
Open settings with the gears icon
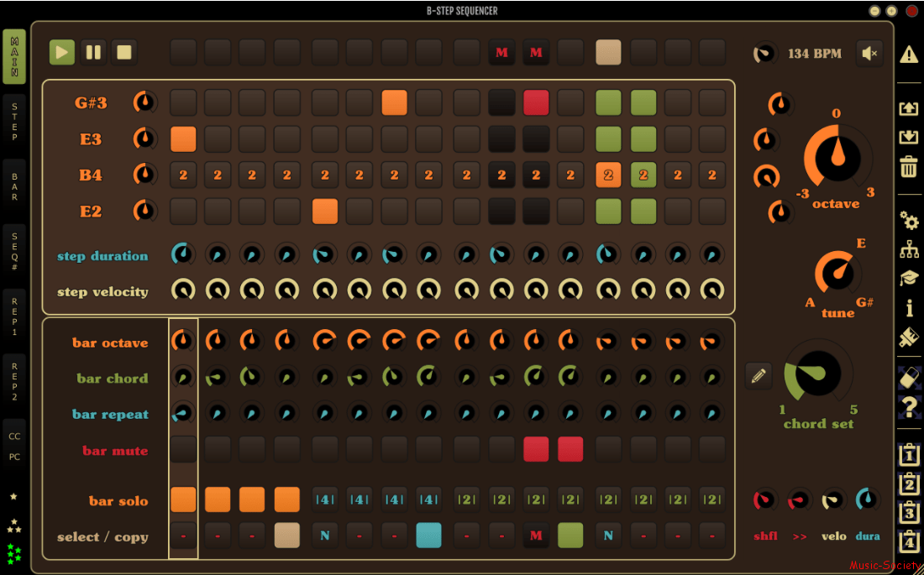(x=909, y=221)
